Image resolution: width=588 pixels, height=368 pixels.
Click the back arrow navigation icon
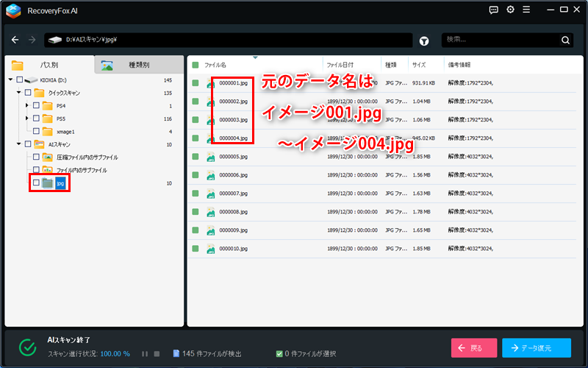tap(15, 40)
